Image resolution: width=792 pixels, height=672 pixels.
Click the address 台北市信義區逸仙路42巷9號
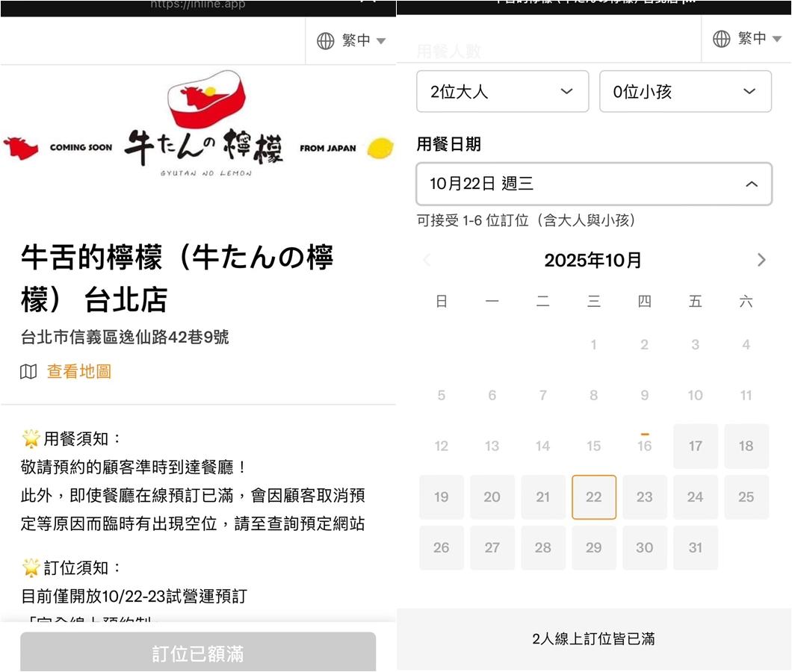[x=125, y=337]
